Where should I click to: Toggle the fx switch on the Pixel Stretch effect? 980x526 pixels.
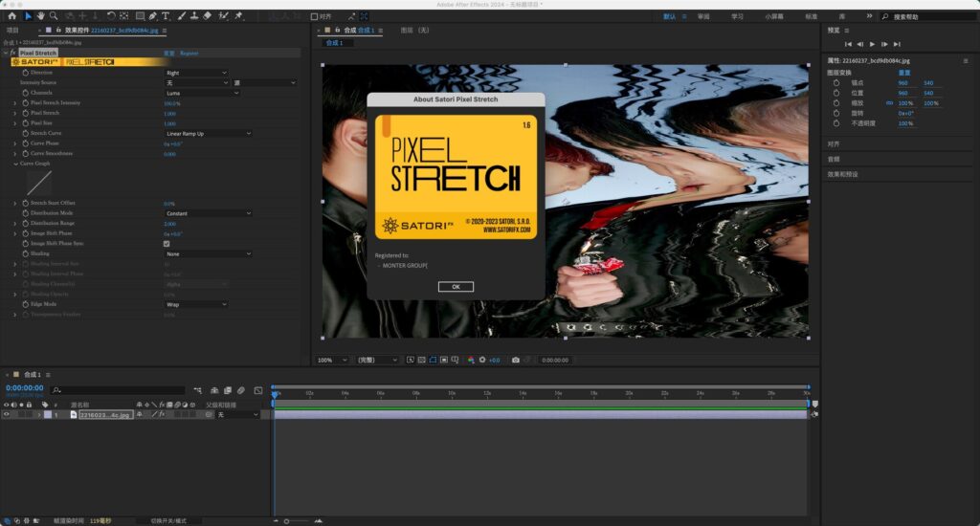click(12, 54)
